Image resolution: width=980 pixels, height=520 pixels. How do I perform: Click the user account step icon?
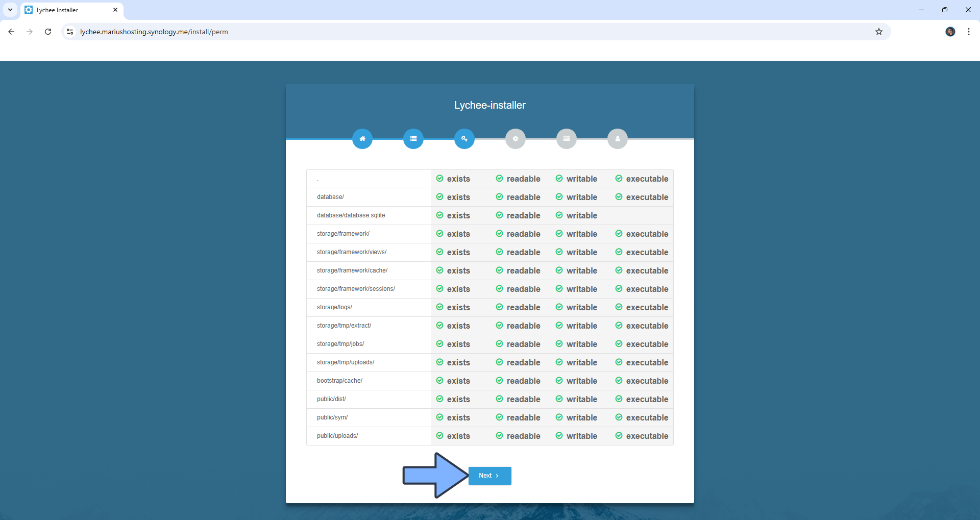(x=618, y=139)
